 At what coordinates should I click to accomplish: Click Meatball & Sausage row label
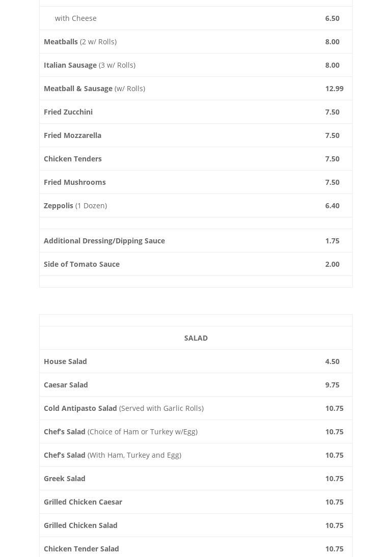pos(78,89)
